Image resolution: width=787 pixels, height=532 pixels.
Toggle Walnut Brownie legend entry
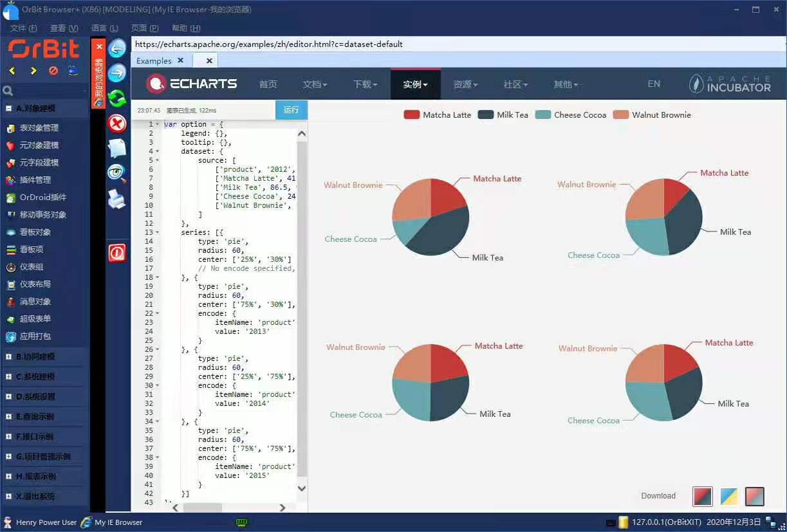(652, 115)
